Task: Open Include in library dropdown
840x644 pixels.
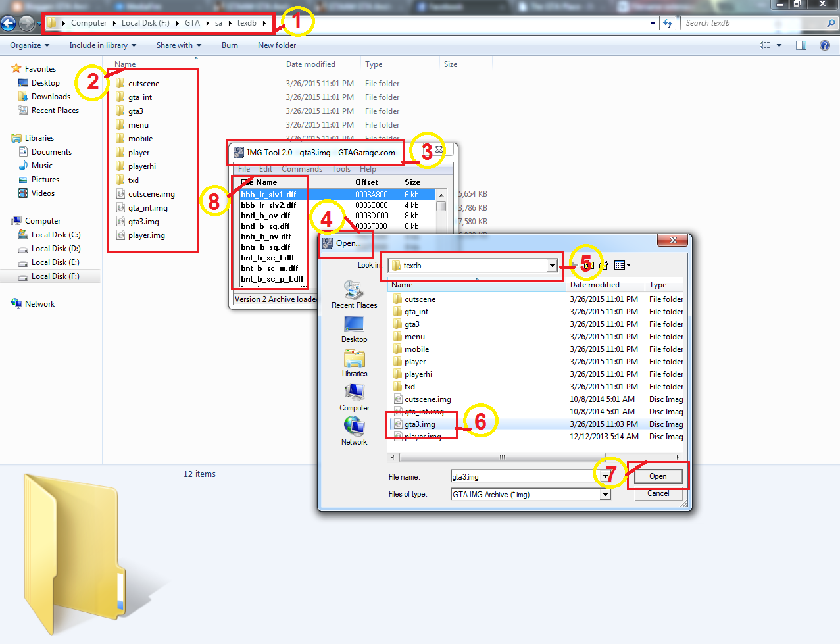Action: pos(103,45)
